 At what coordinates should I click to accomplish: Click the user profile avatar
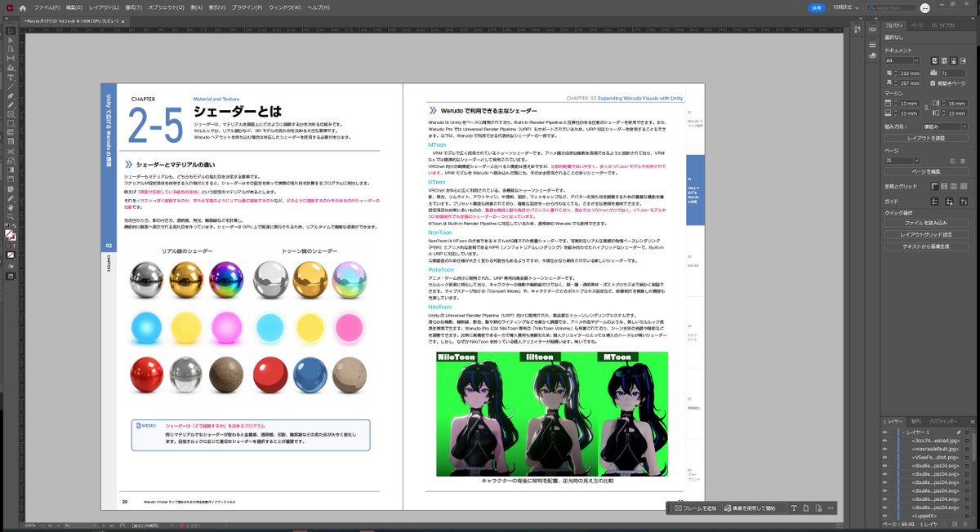pyautogui.click(x=925, y=7)
